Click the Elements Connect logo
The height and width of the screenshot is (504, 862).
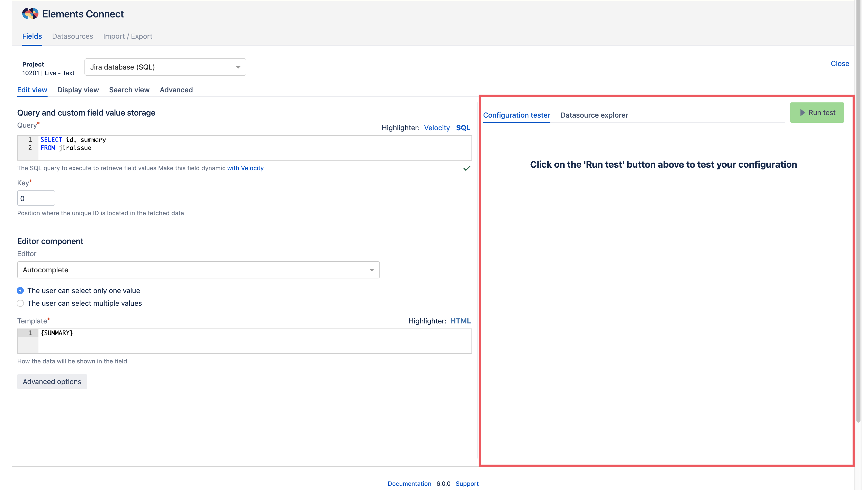[30, 13]
